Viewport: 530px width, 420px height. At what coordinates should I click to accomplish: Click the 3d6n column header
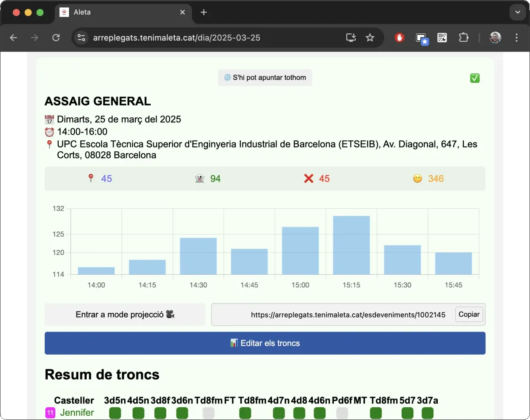182,400
